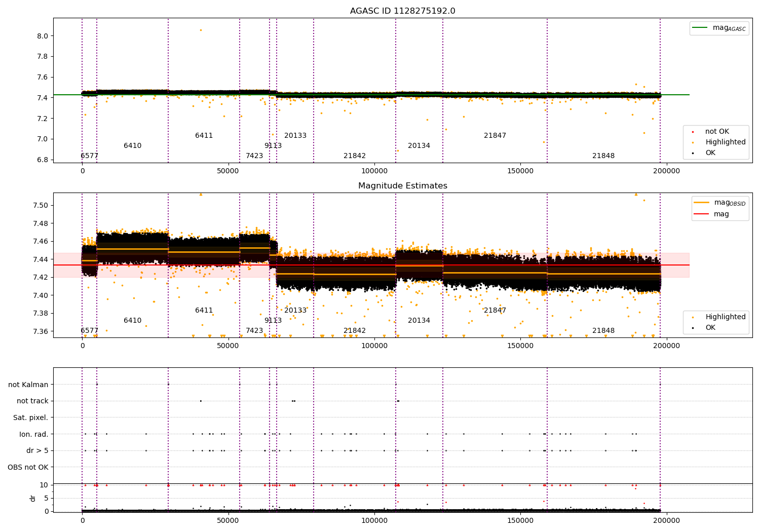Click the 'Sat. pixel.' row label

point(31,417)
